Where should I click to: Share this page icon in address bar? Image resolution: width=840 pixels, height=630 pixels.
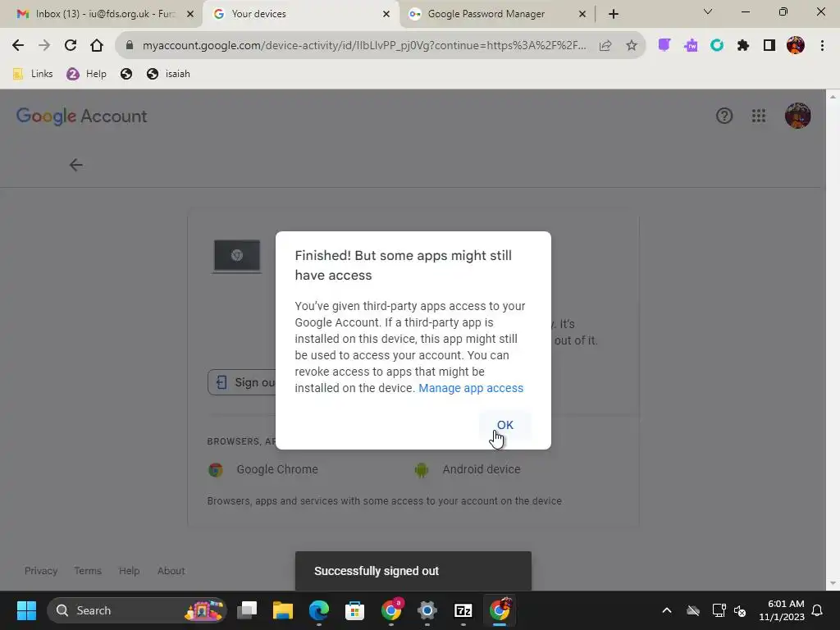pyautogui.click(x=605, y=46)
